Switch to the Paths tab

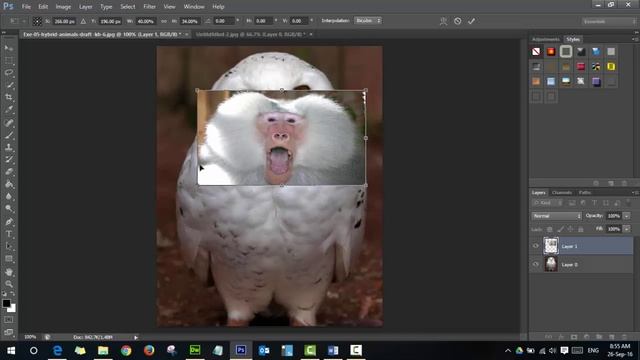pyautogui.click(x=585, y=193)
